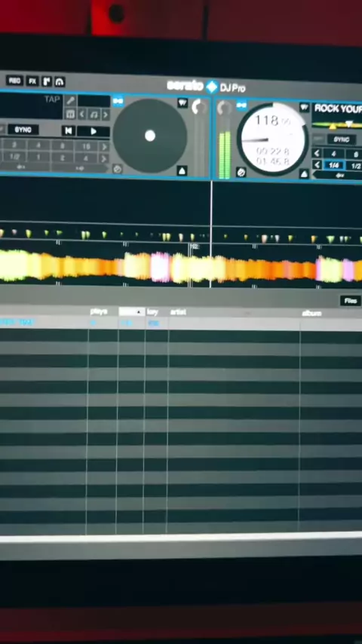Open the FX effects panel
This screenshot has width=362, height=644.
pos(32,81)
